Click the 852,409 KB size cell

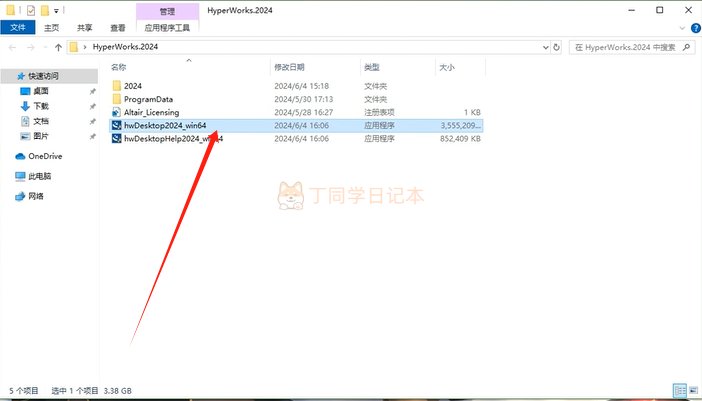click(x=460, y=139)
